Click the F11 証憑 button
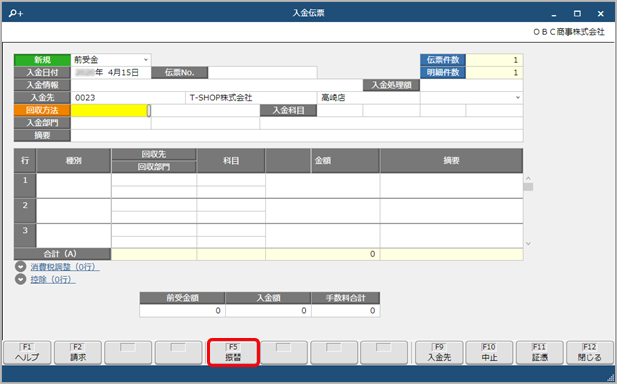This screenshot has height=384, width=617. (x=539, y=353)
